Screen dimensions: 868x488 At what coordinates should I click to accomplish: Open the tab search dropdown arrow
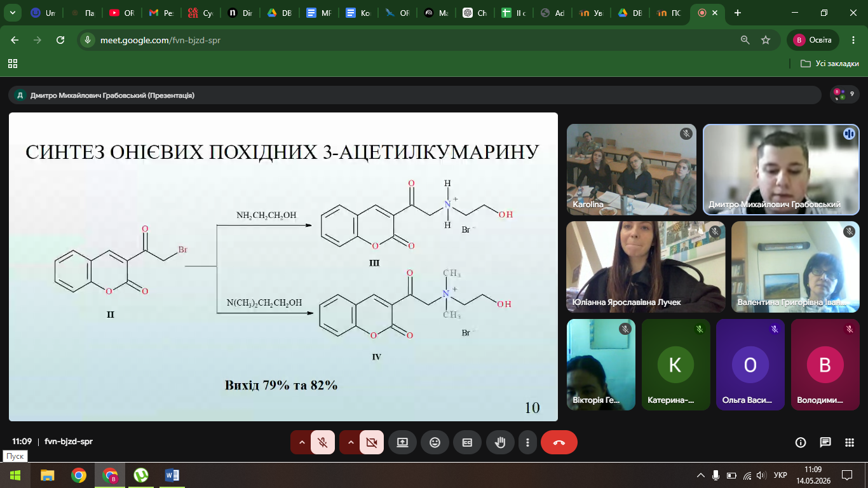pos(13,13)
